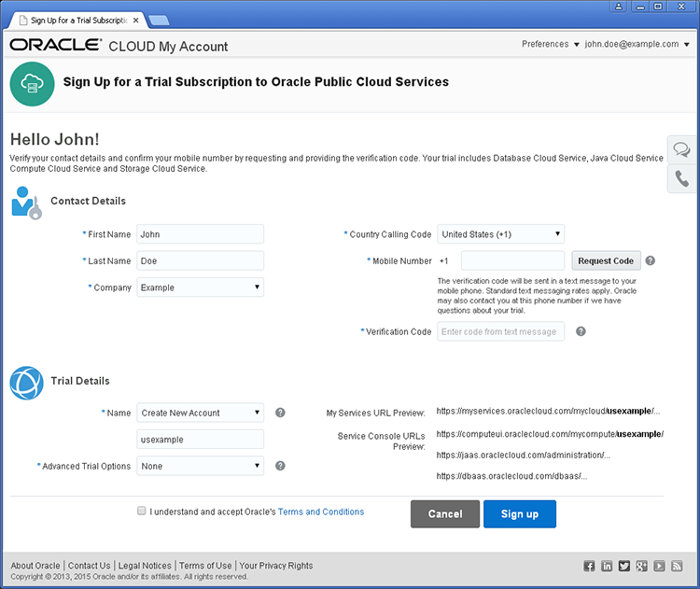Open the Terms and Conditions link
Viewport: 700px width, 589px height.
point(321,512)
